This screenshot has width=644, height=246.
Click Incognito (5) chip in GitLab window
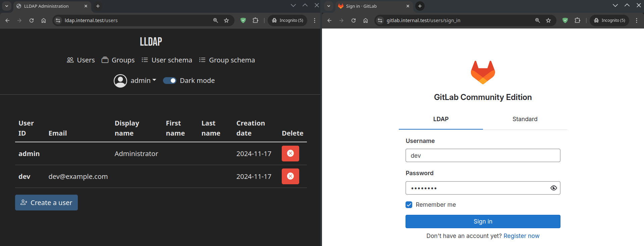[609, 20]
